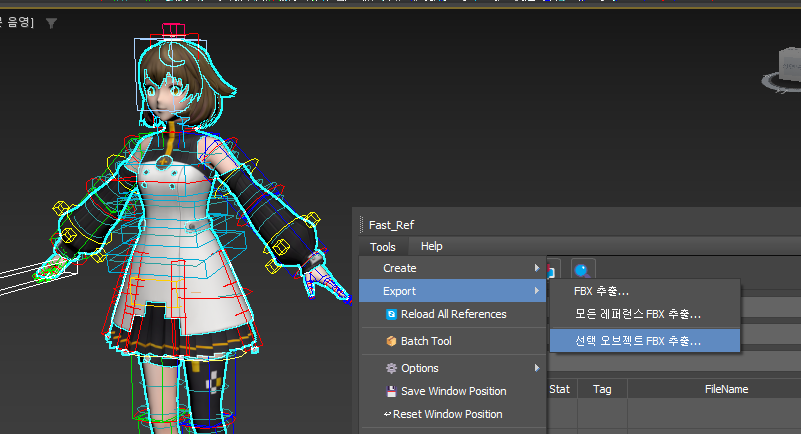Click the Tag column header

click(602, 388)
